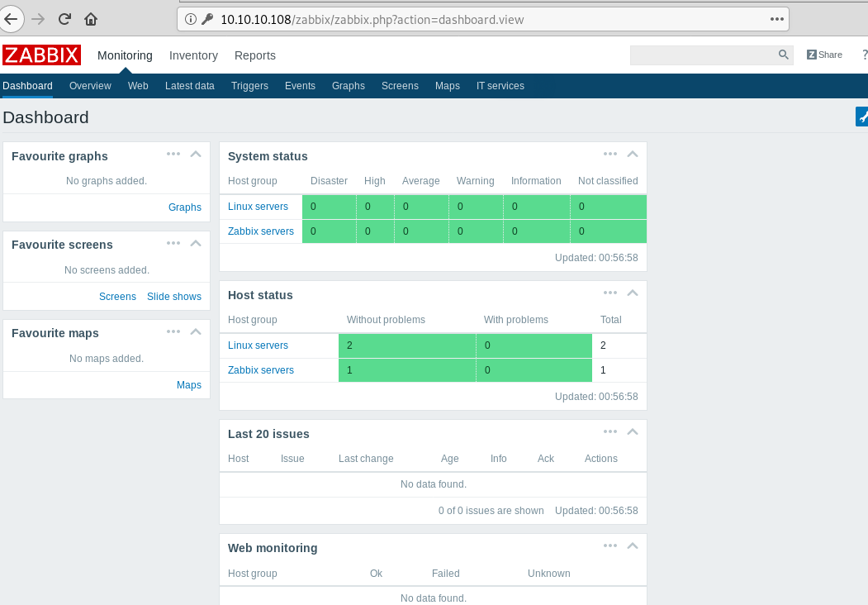
Task: Open URL bar page actions ellipsis
Action: [x=776, y=19]
